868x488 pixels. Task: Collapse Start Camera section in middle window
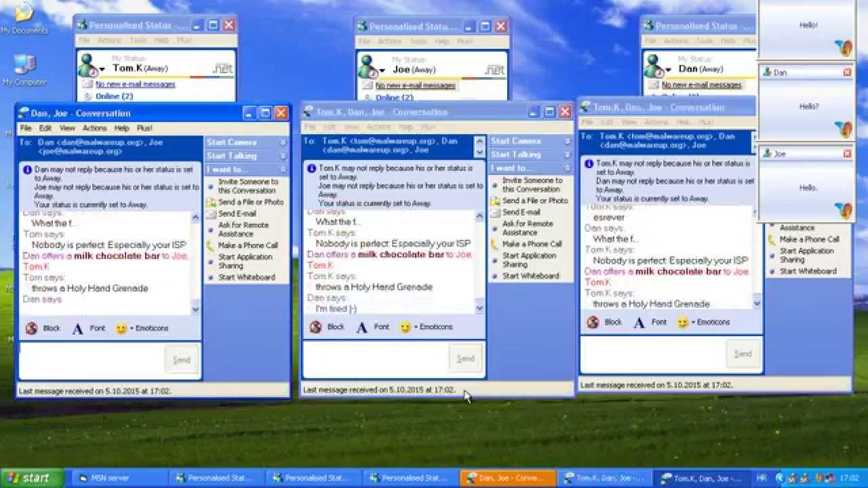point(567,141)
